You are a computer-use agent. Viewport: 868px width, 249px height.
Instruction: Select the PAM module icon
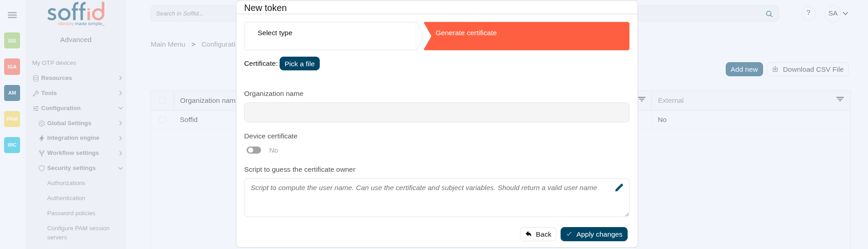click(x=12, y=119)
